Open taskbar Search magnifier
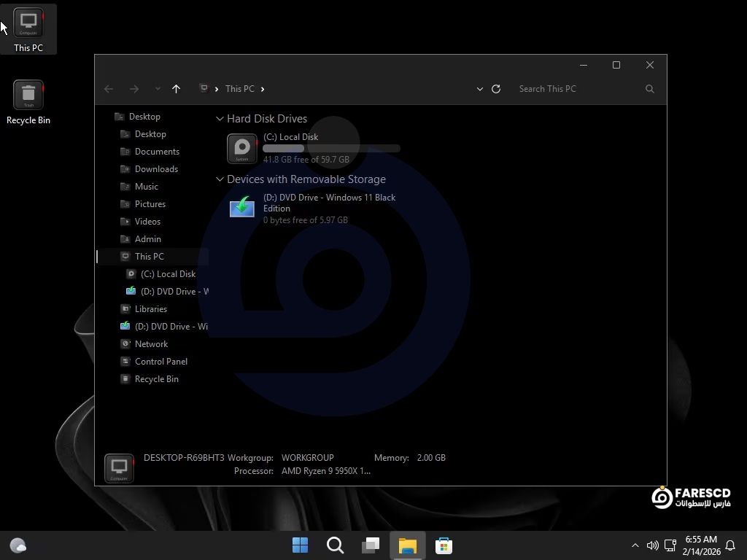The height and width of the screenshot is (560, 747). click(335, 545)
